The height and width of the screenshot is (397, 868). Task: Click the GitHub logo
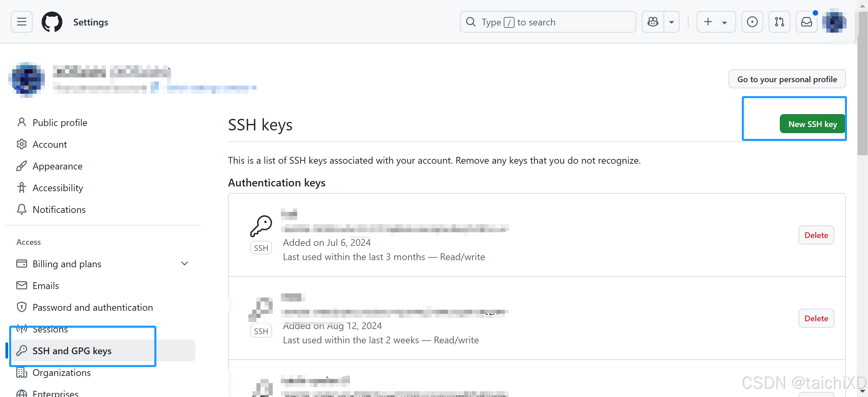tap(52, 22)
